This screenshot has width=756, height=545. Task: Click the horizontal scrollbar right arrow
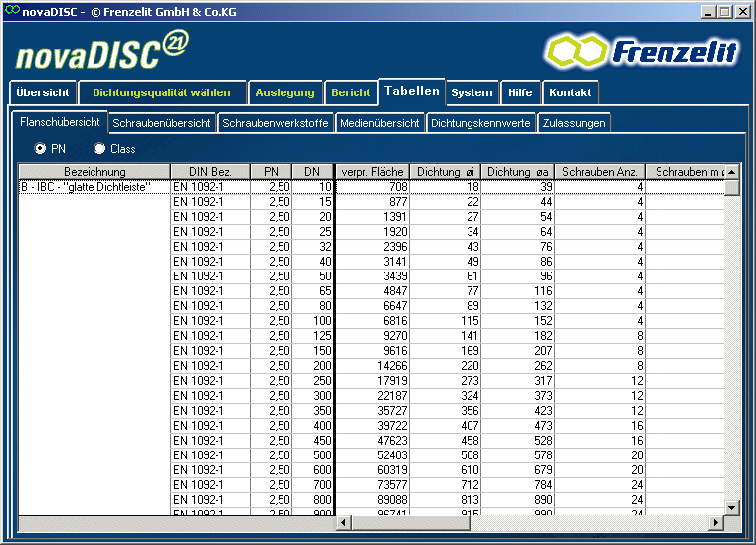[x=714, y=522]
